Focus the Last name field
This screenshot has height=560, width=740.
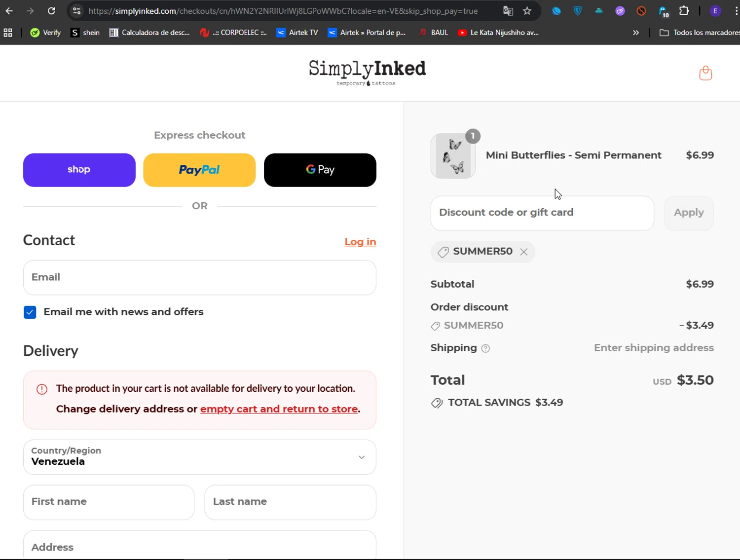click(290, 502)
